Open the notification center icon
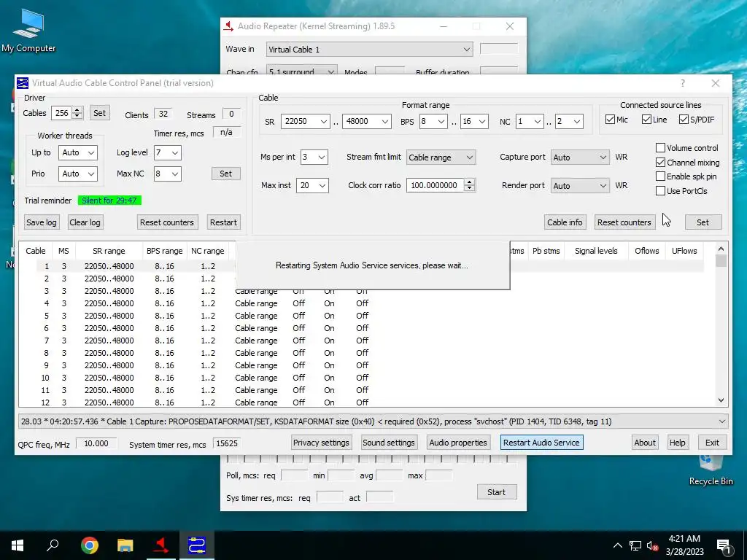This screenshot has width=747, height=560. (724, 545)
